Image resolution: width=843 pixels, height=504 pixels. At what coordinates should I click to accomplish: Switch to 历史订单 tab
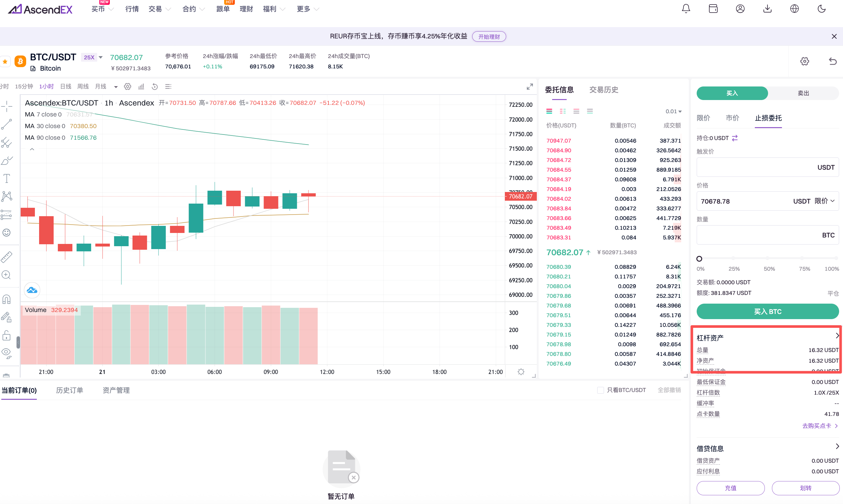[69, 390]
